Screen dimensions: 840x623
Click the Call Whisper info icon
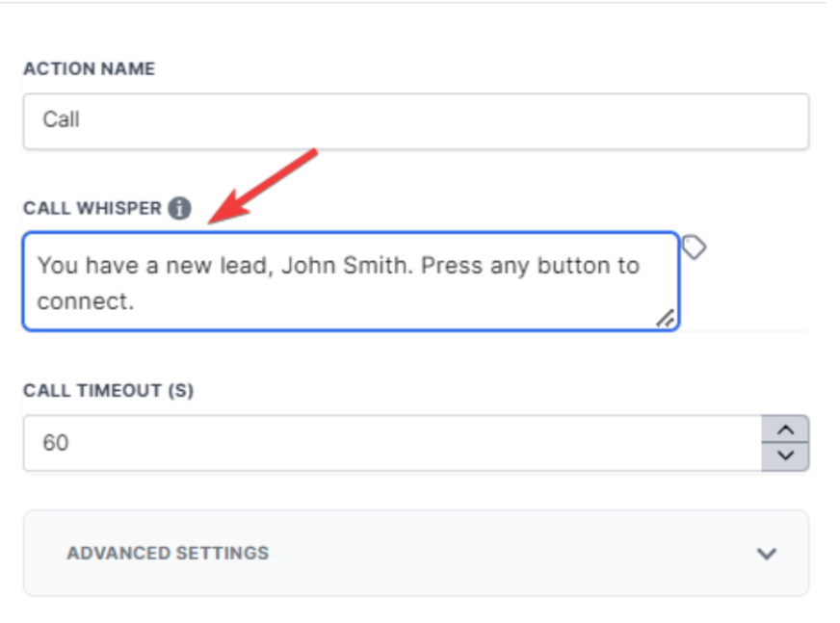point(179,208)
